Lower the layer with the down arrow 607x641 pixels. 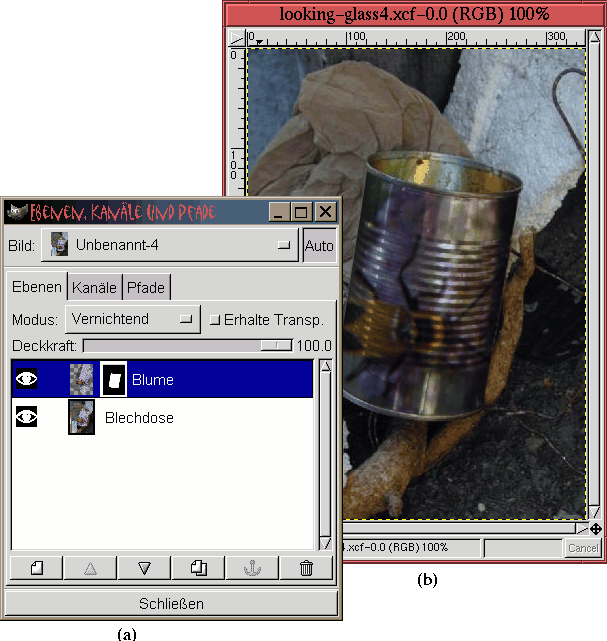point(144,568)
